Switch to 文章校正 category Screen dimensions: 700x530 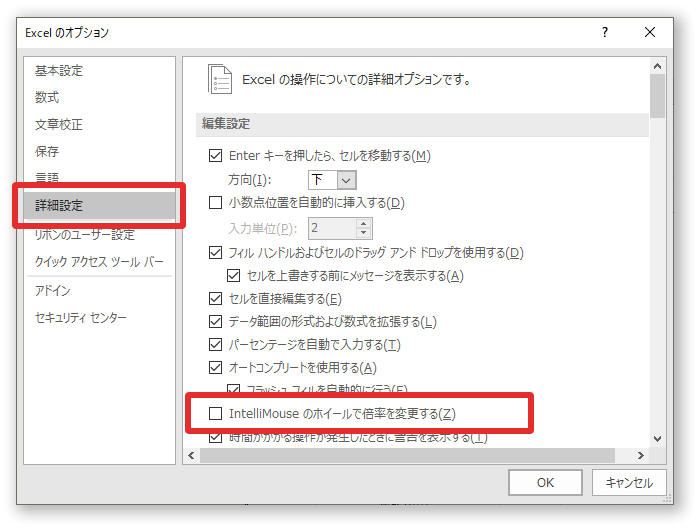point(59,125)
